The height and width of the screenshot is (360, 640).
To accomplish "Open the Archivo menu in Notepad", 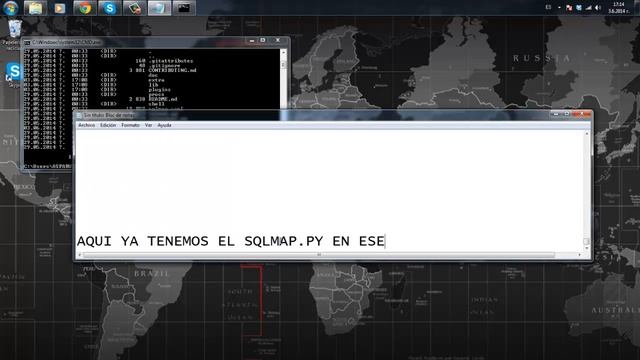I will coord(87,125).
